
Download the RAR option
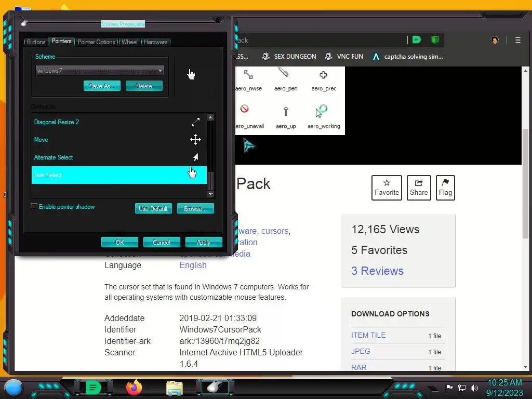click(x=358, y=367)
